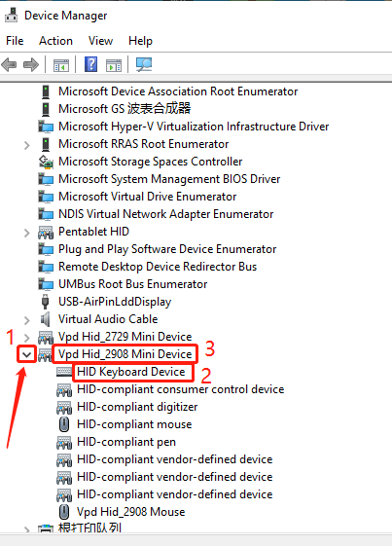The image size is (392, 546).
Task: Select HID-compliant digitizer entry
Action: coord(137,407)
